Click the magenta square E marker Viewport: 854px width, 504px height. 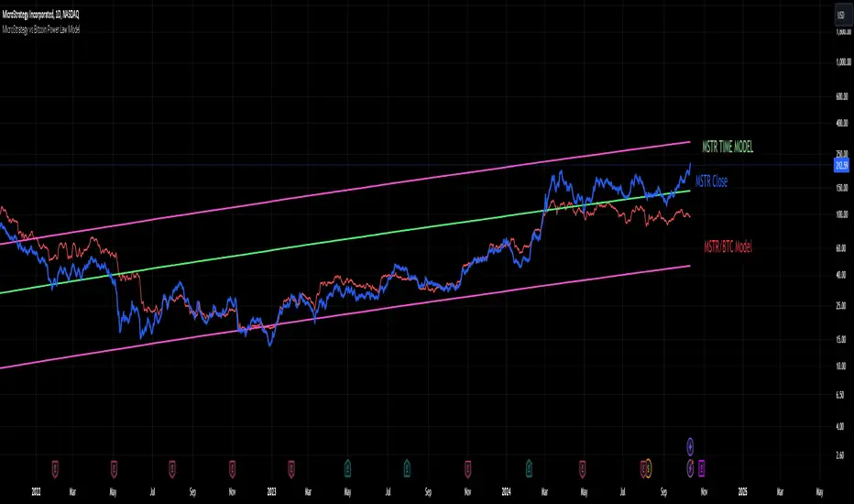point(702,468)
